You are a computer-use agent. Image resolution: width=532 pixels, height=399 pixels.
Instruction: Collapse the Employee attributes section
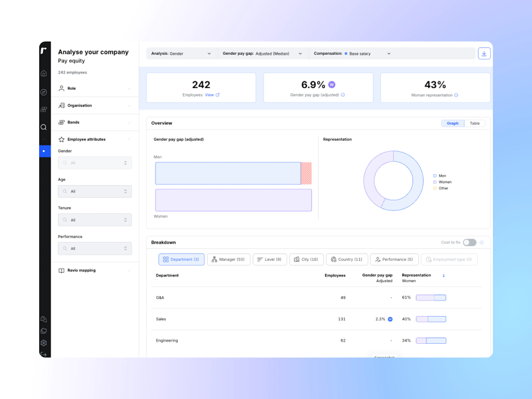coord(95,139)
